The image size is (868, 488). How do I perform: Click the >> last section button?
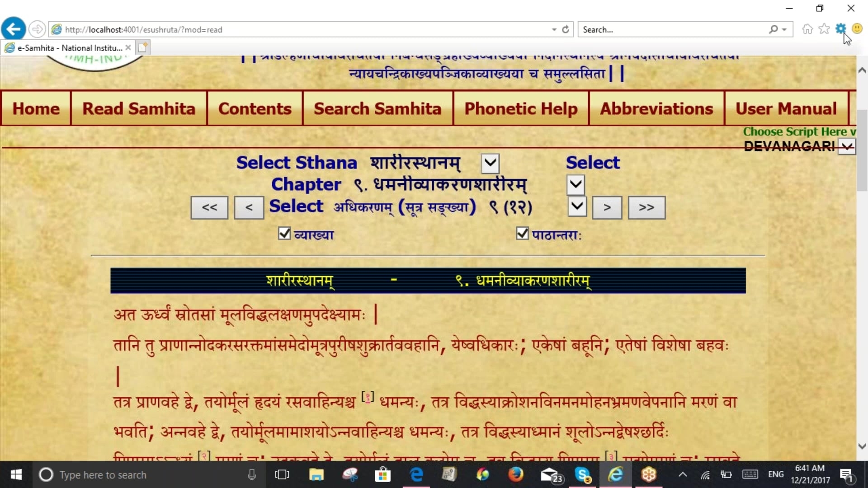[x=646, y=207]
